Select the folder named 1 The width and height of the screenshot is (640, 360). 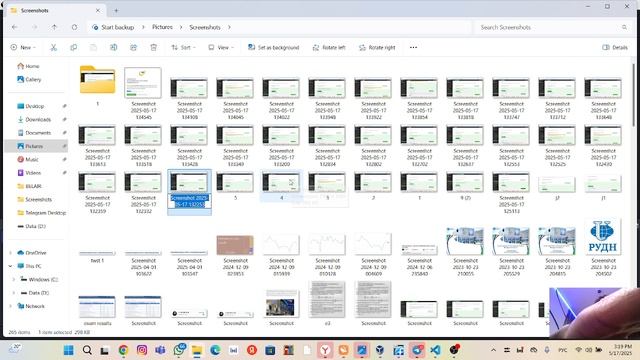(97, 86)
